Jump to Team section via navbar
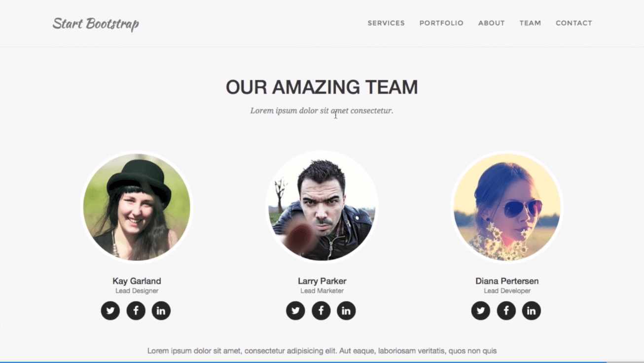 point(530,23)
